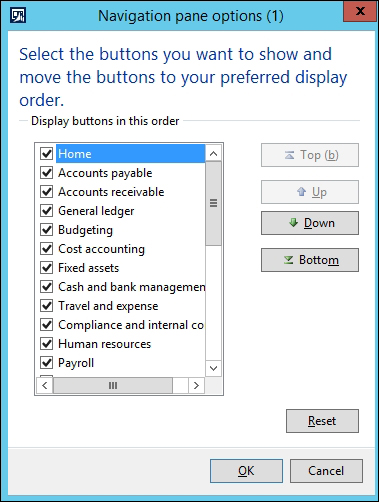This screenshot has height=502, width=379.
Task: Click the vertical scrollbar thumb
Action: 214,203
